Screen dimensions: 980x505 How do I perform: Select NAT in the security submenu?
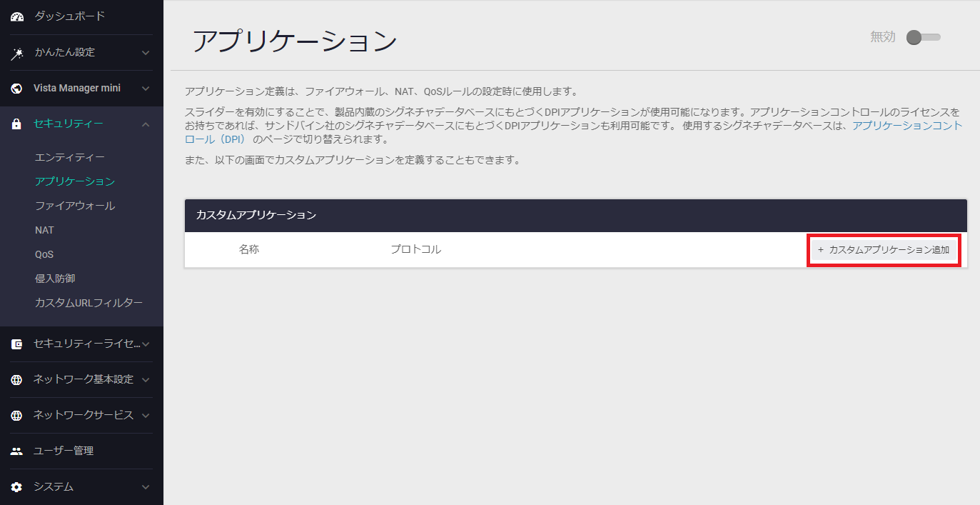[44, 230]
